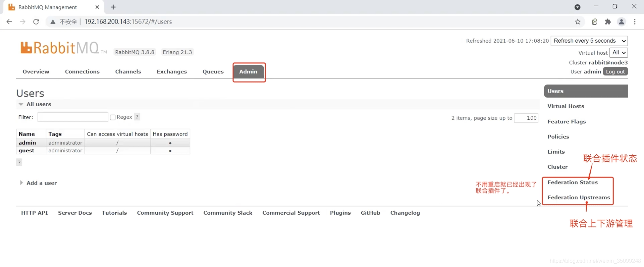Open Federation Status in the sidebar
This screenshot has height=267, width=644.
coord(573,182)
